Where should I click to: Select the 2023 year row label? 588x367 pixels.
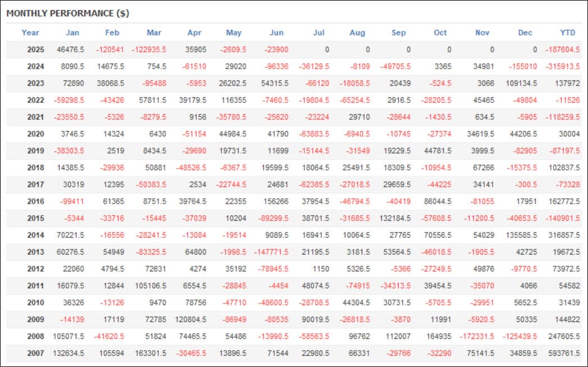(x=35, y=83)
